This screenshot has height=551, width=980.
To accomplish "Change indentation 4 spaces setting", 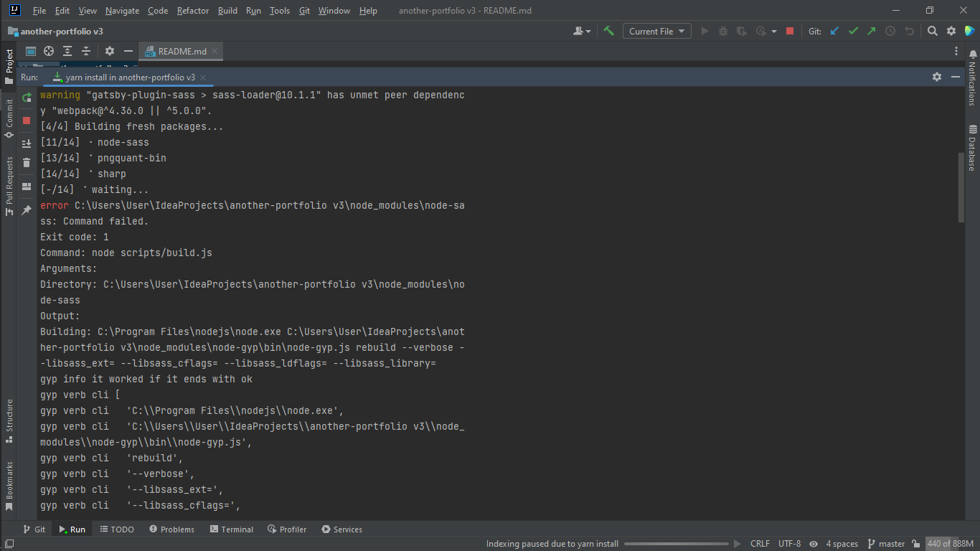I will point(842,544).
